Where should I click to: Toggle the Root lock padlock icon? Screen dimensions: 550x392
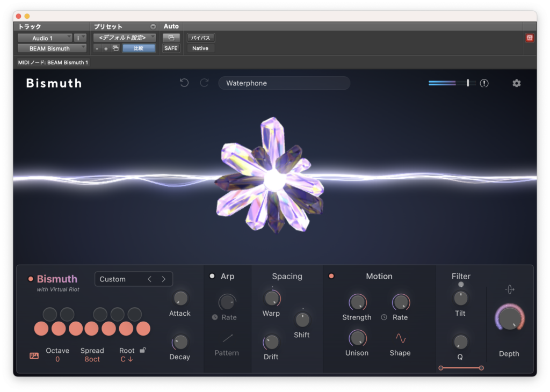143,350
